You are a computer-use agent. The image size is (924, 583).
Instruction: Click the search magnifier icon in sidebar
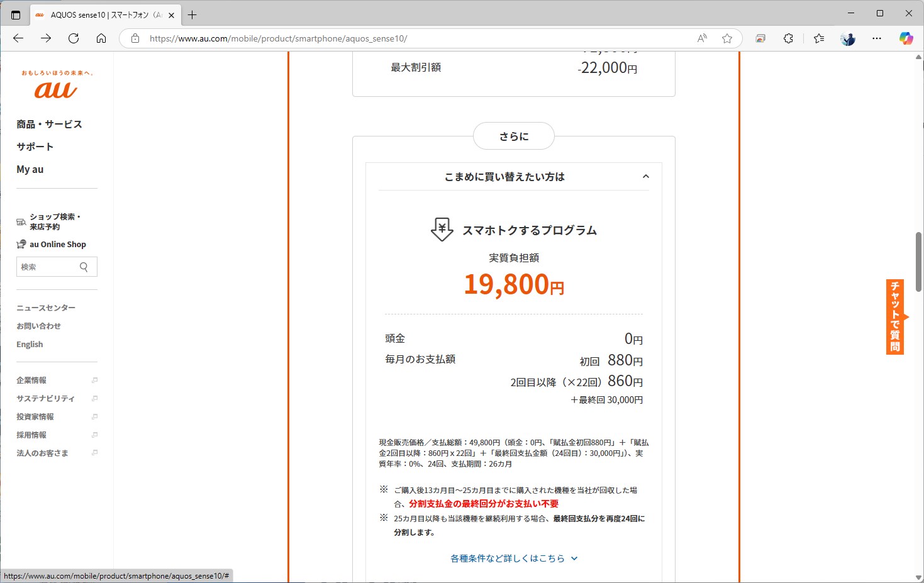tap(84, 267)
